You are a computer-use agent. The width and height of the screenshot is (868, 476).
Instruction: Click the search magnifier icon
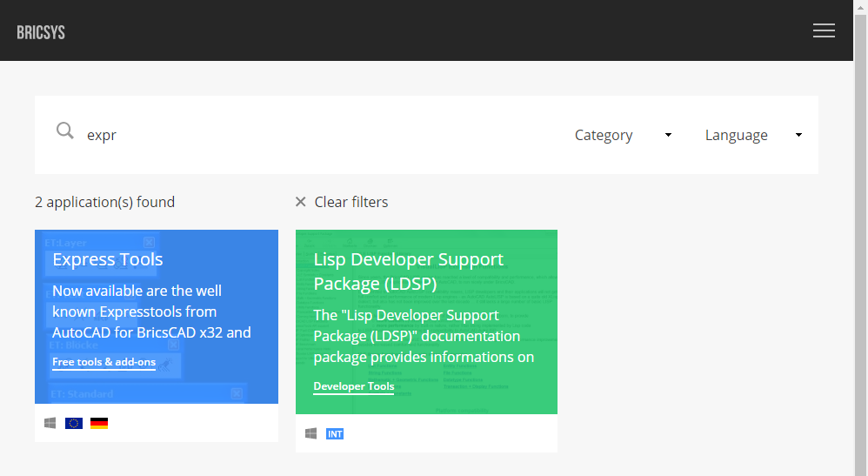(64, 131)
